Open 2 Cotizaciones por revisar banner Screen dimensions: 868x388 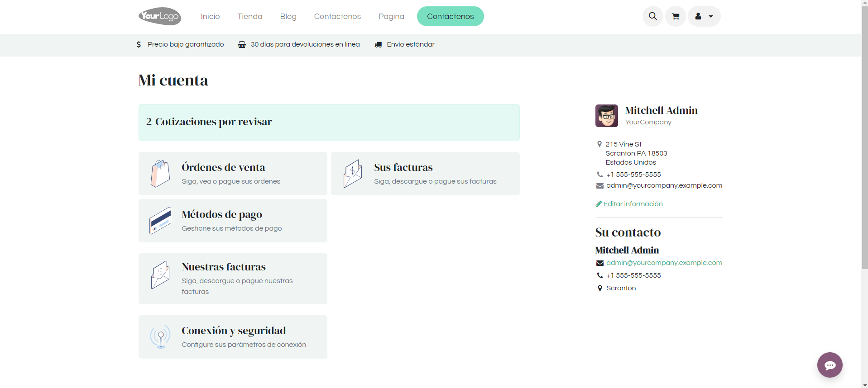329,122
